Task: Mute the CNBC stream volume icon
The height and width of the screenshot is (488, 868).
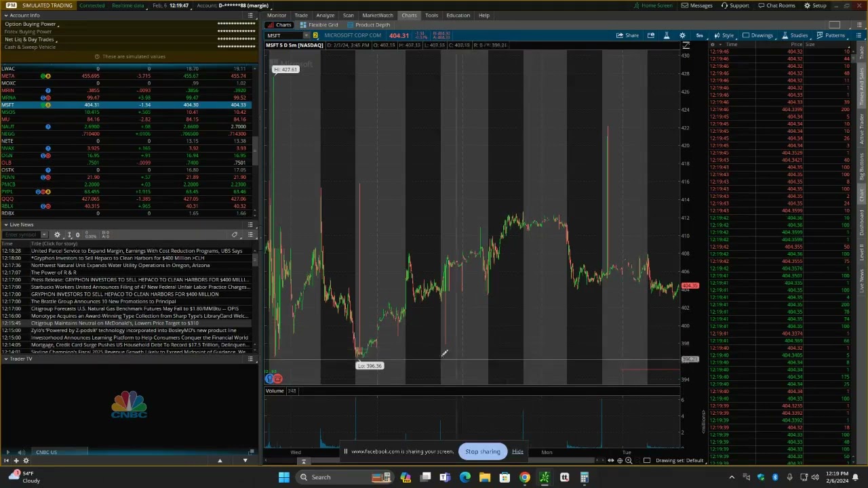Action: pos(22,452)
